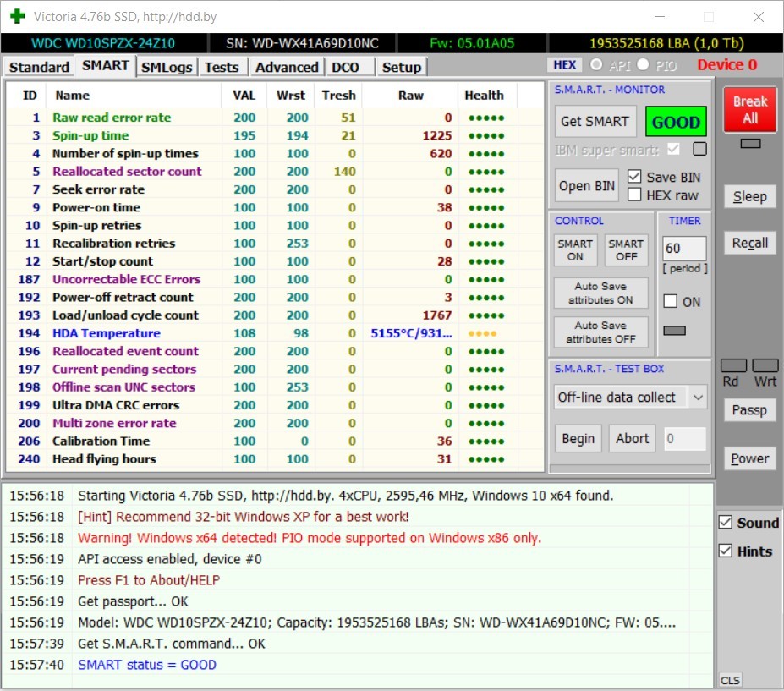Select the API radio button
This screenshot has width=784, height=691.
[596, 64]
